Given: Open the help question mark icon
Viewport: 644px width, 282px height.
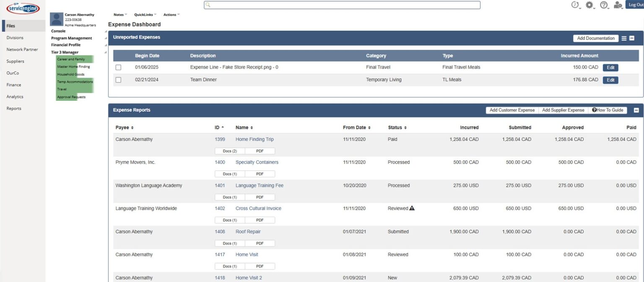Looking at the screenshot, I should [x=604, y=5].
